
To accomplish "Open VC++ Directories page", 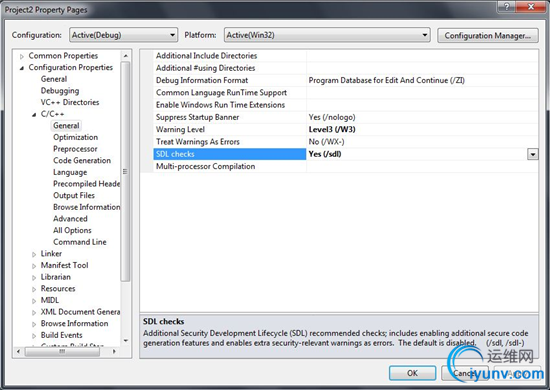I will click(70, 102).
